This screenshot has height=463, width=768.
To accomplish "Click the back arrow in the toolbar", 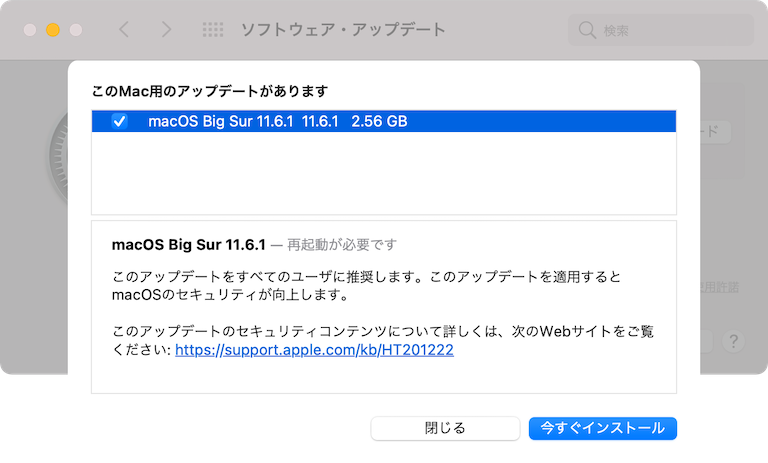I will tap(124, 29).
